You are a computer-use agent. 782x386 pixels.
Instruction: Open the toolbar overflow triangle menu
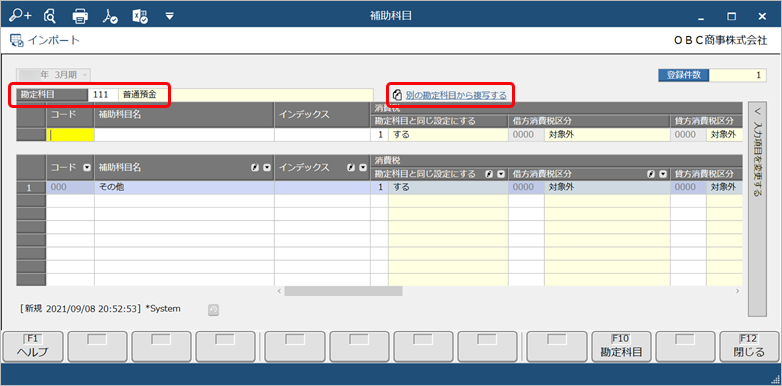[170, 16]
